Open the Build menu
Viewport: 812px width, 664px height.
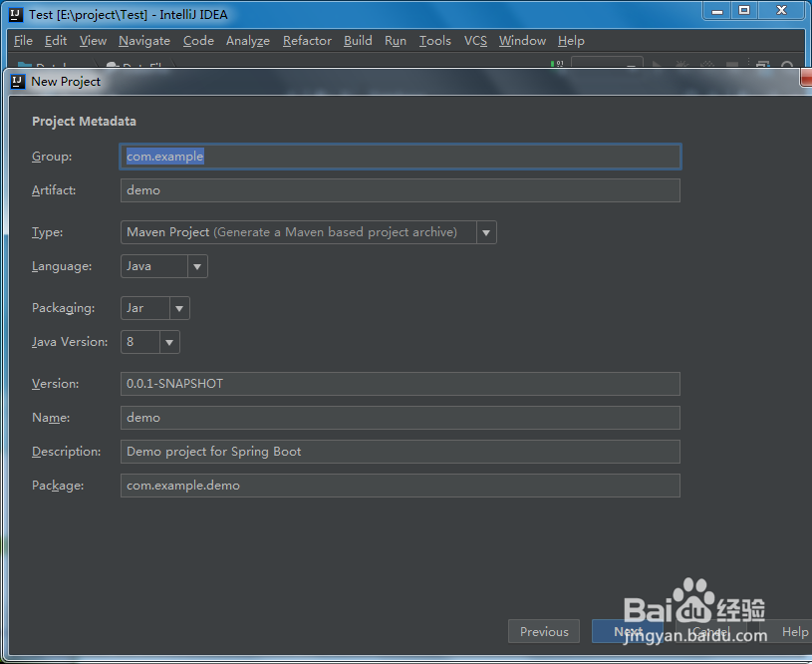point(358,41)
